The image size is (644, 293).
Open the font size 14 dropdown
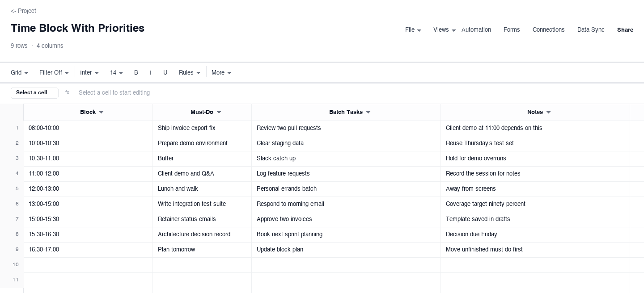coord(116,73)
